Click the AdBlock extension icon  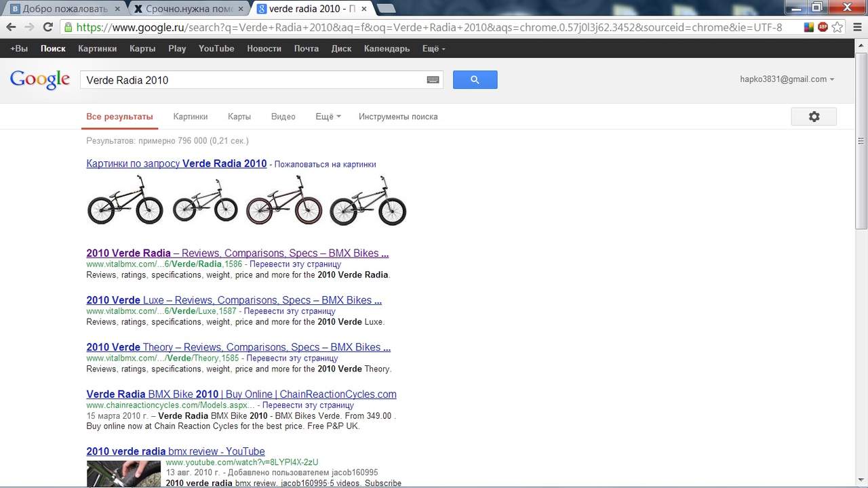(x=823, y=27)
